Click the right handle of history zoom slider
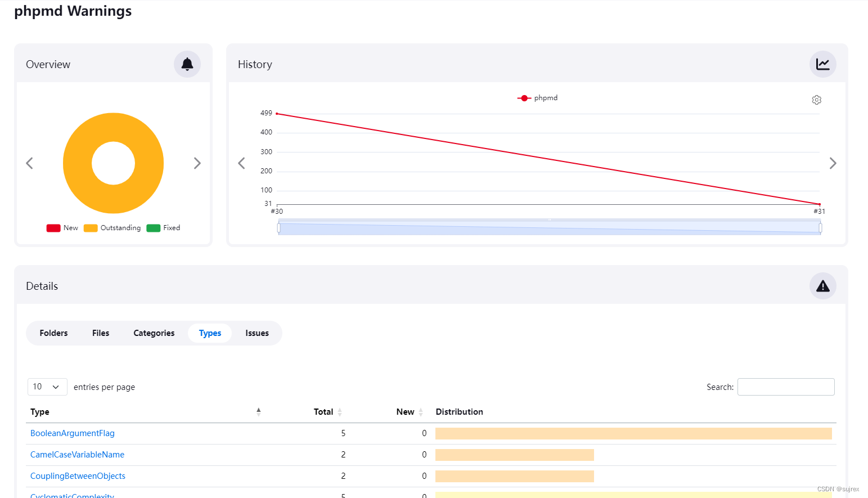The height and width of the screenshot is (498, 868). coord(820,228)
